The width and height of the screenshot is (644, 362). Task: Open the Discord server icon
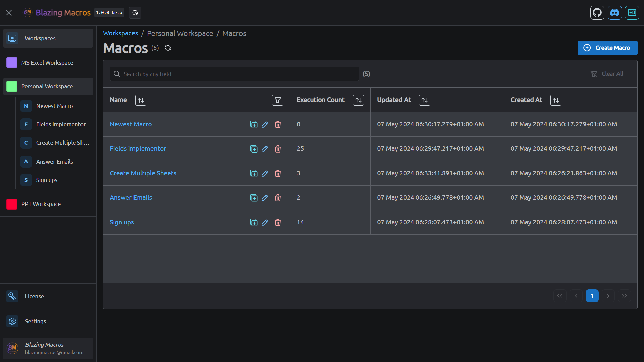(x=615, y=13)
